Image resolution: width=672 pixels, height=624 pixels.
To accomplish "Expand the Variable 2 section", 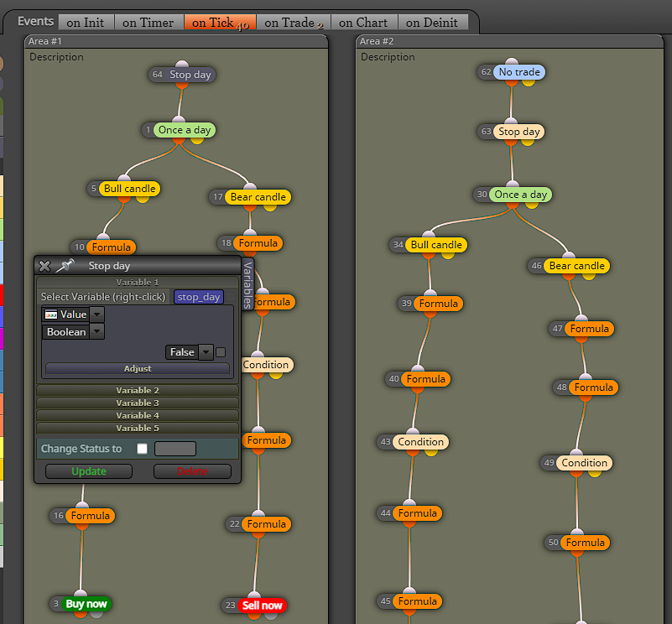I will (138, 391).
